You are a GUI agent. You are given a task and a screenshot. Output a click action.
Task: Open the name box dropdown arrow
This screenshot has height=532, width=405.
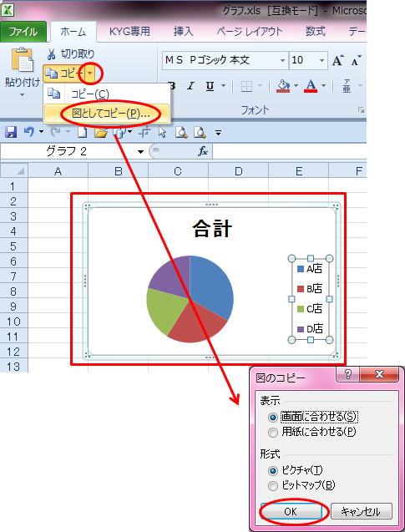coord(141,152)
